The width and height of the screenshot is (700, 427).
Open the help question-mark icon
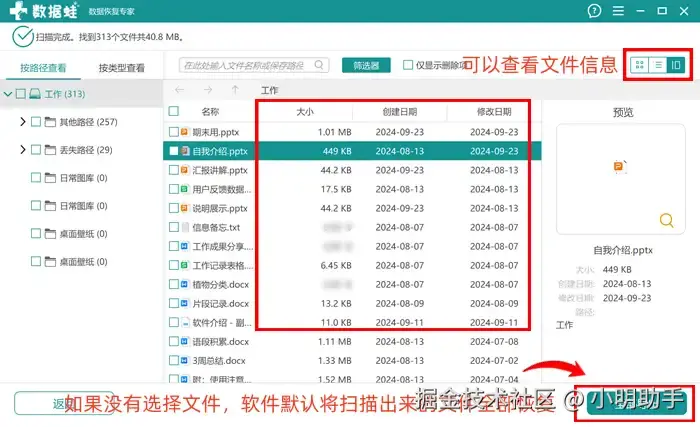(x=594, y=11)
